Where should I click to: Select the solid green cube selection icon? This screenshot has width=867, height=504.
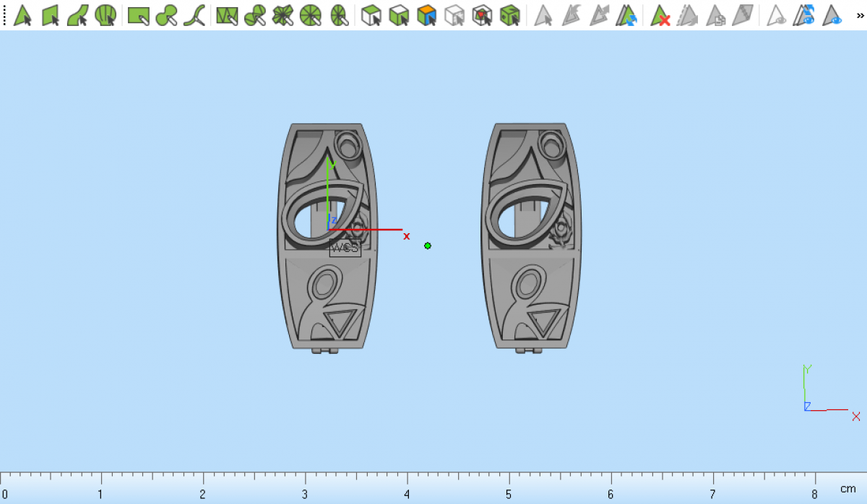coord(510,14)
